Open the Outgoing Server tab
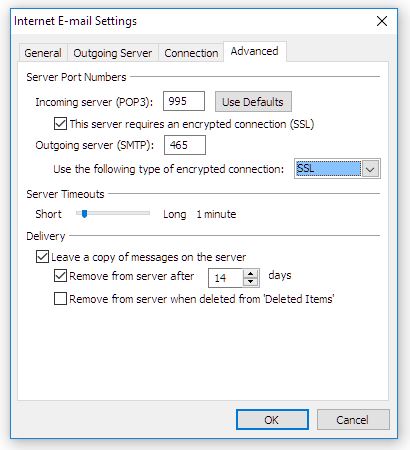 point(113,53)
